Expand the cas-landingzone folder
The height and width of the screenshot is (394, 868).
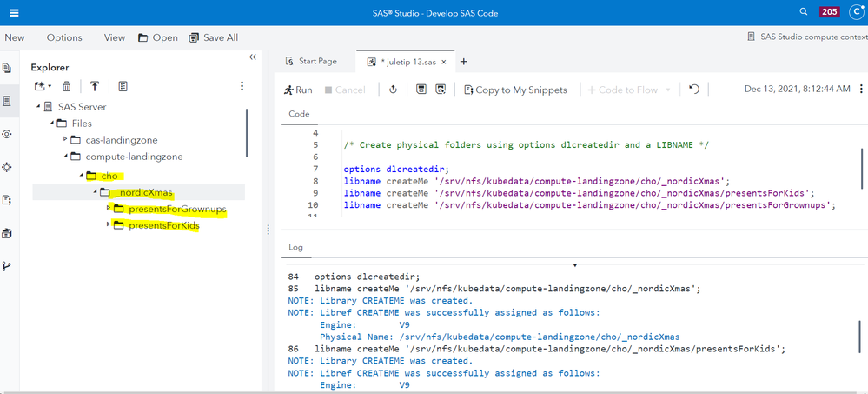point(65,139)
